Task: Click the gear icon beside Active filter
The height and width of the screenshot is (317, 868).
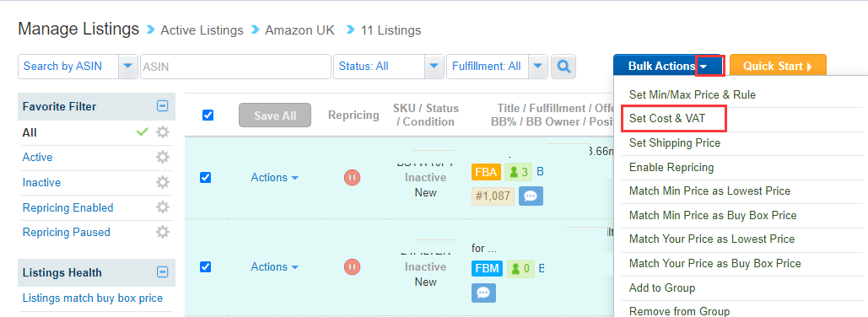Action: 162,157
